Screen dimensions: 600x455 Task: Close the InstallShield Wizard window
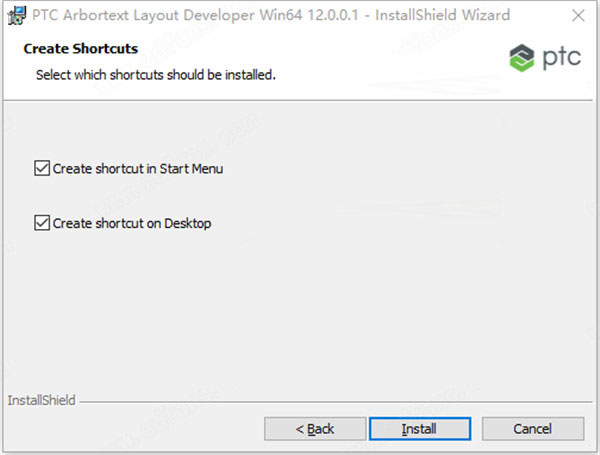pos(578,15)
